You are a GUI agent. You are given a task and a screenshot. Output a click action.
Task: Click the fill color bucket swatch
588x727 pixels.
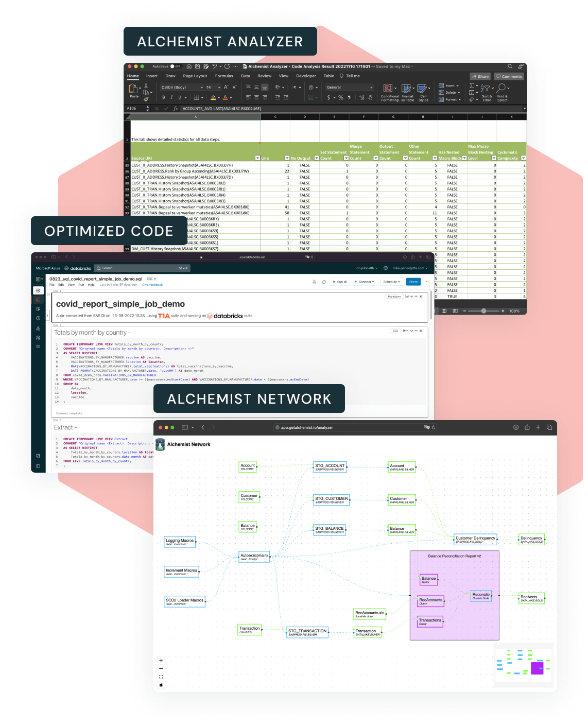[213, 97]
